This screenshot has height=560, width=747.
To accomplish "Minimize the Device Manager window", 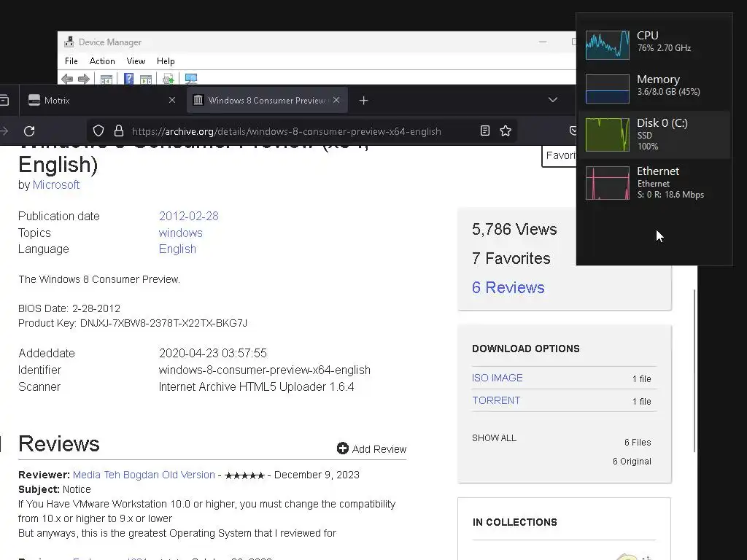I will 543,42.
